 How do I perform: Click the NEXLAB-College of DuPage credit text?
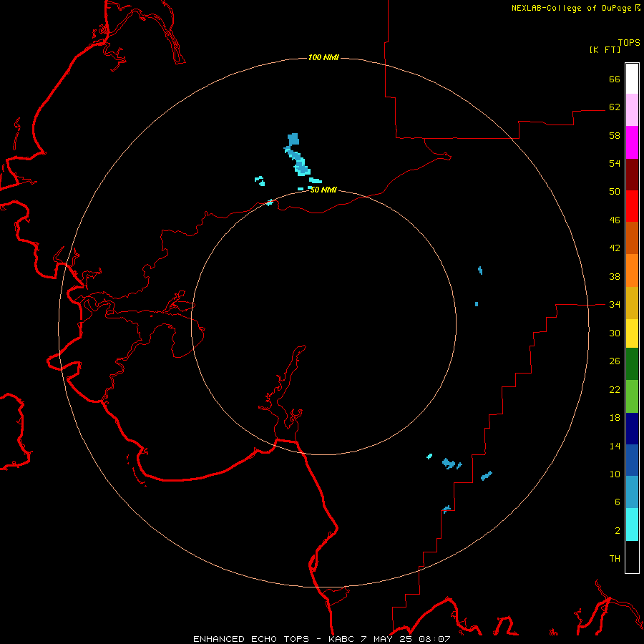coord(572,8)
